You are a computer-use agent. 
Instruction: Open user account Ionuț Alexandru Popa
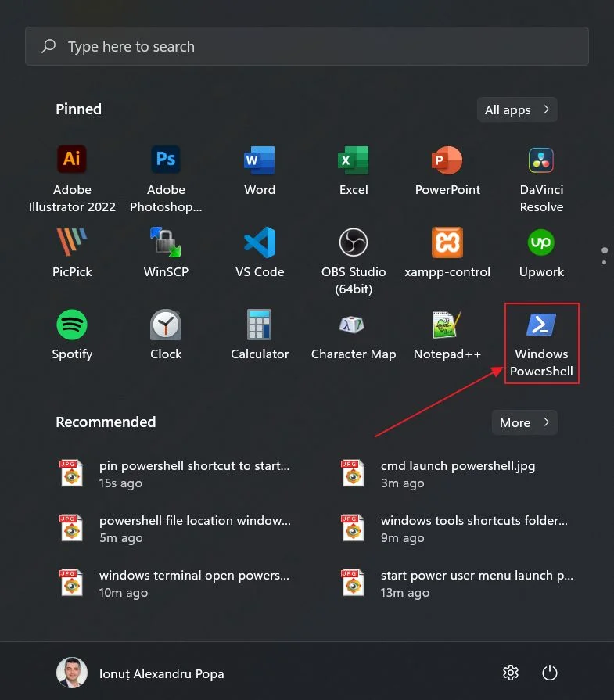[x=140, y=673]
